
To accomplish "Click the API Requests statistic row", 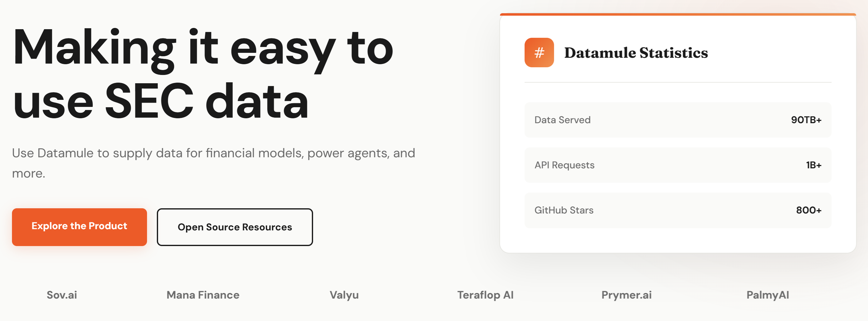I will [676, 165].
